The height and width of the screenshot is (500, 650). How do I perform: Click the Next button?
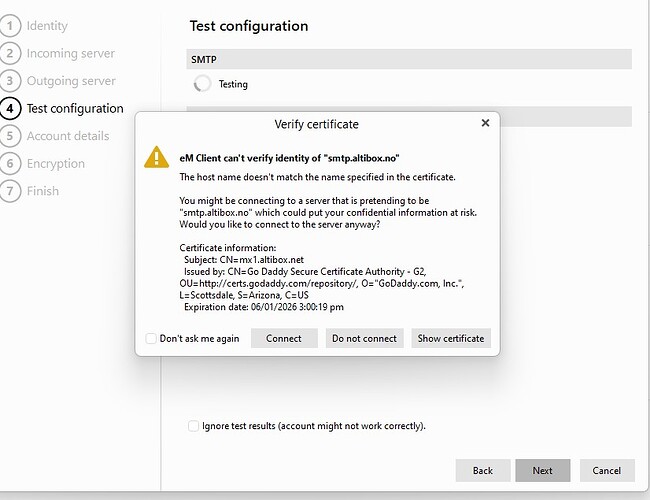543,471
